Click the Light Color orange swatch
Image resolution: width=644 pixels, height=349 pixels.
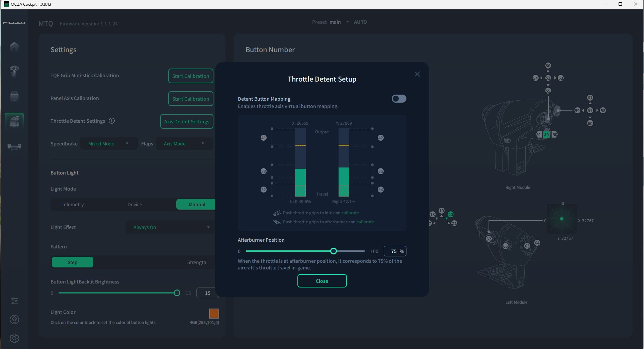(x=214, y=314)
